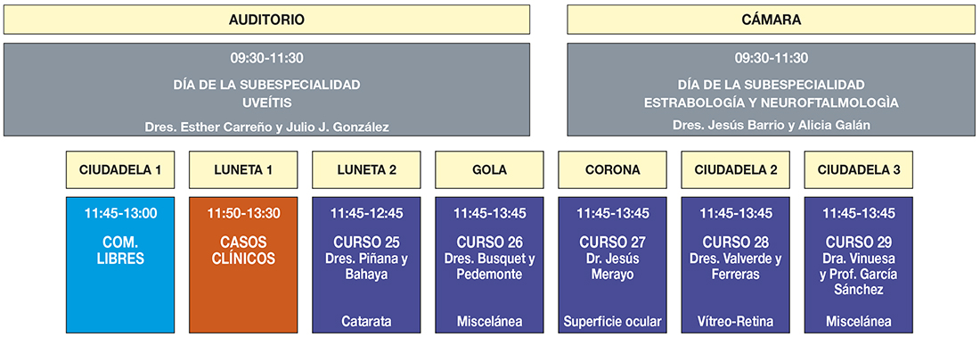The height and width of the screenshot is (337, 980).
Task: Open CURSO 27 Superficie ocular block
Action: [x=613, y=265]
